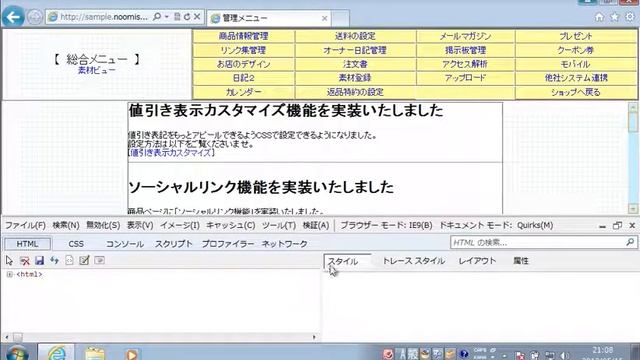Select the トレース スタイル pane tab

coord(413,261)
